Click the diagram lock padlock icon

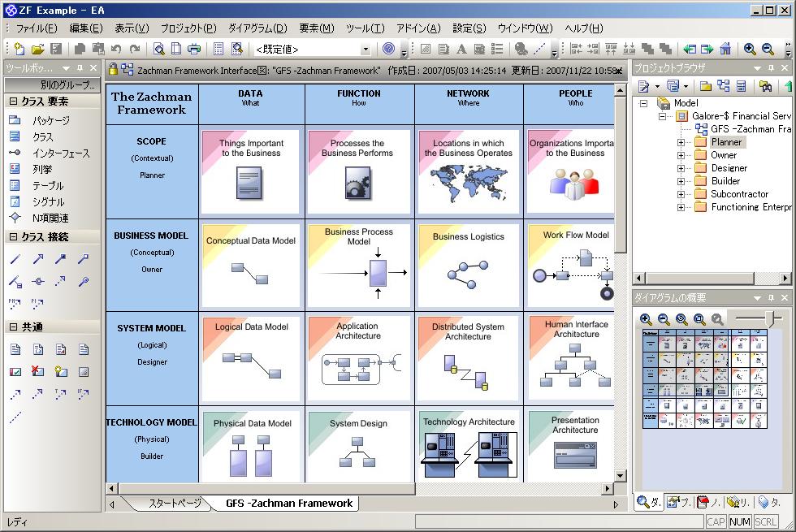click(113, 69)
